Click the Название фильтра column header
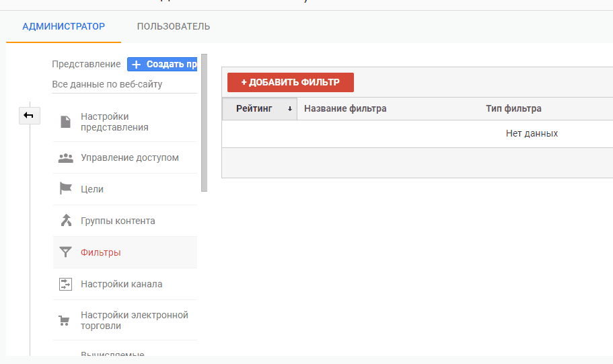The height and width of the screenshot is (364, 613). coord(345,109)
